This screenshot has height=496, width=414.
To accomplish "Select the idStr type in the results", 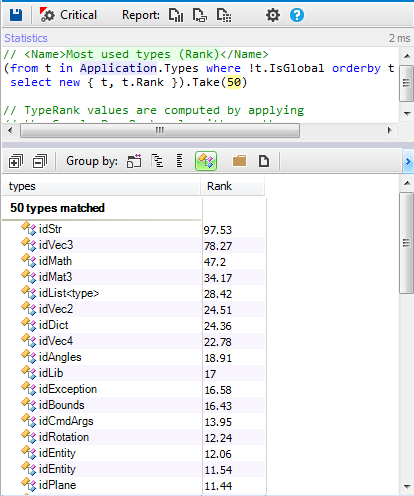I will [50, 229].
